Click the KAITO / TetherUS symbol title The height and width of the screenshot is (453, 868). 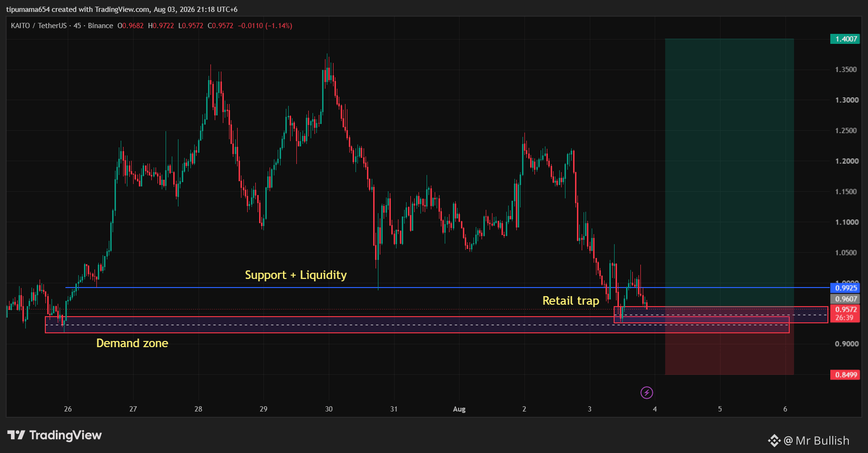(39, 26)
